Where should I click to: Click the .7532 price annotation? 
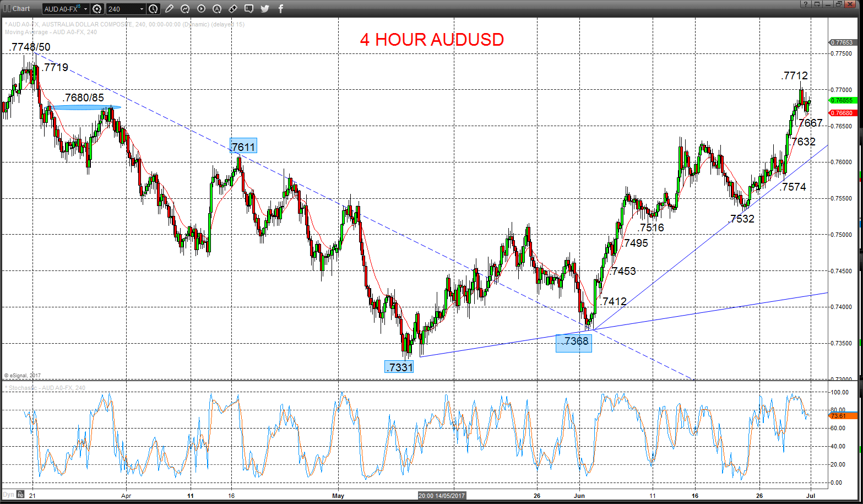click(x=741, y=219)
